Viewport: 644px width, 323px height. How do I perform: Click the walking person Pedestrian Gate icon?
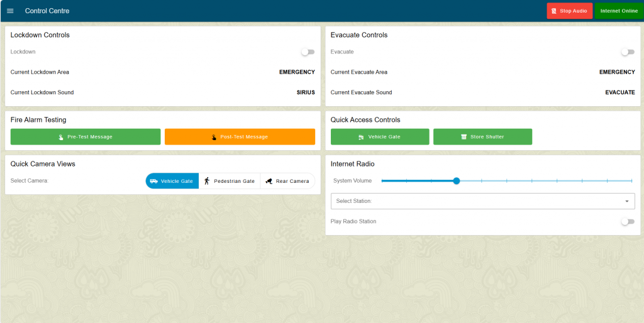pyautogui.click(x=207, y=181)
